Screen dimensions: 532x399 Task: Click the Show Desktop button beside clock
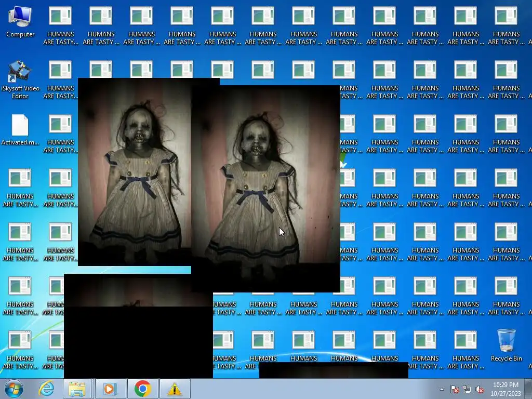coord(528,389)
